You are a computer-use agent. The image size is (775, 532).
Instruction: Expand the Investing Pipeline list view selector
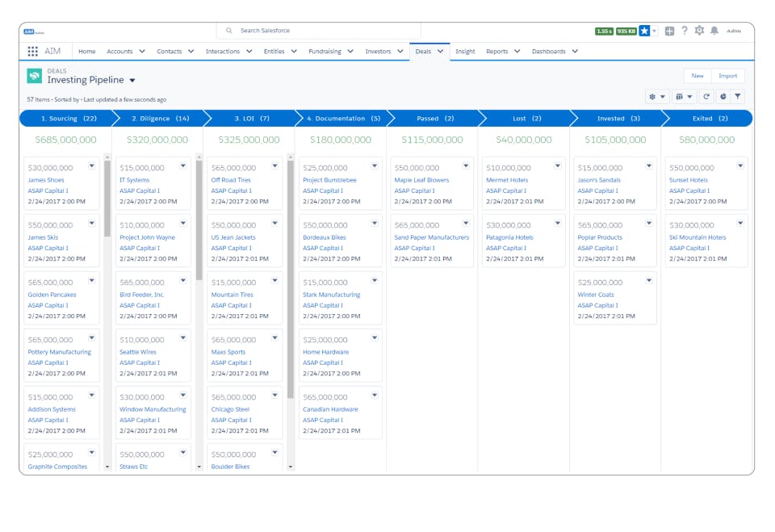[x=132, y=80]
